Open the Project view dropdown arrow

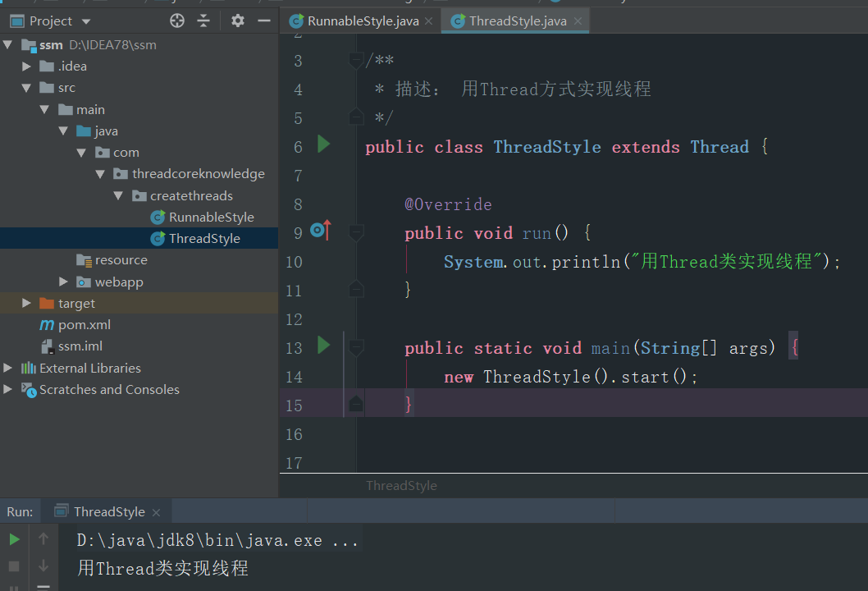point(86,21)
